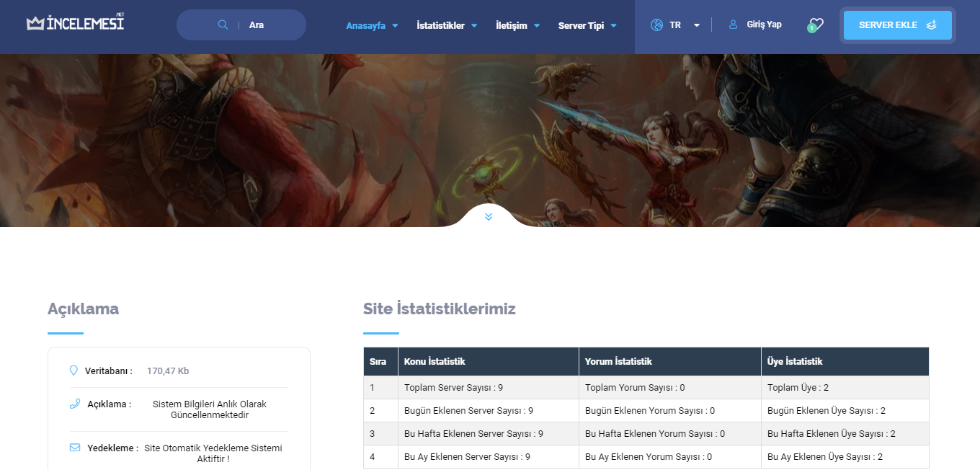Click the cell Bugün Eklenen Server Sayısı : 9
This screenshot has width=980, height=470.
pyautogui.click(x=489, y=410)
